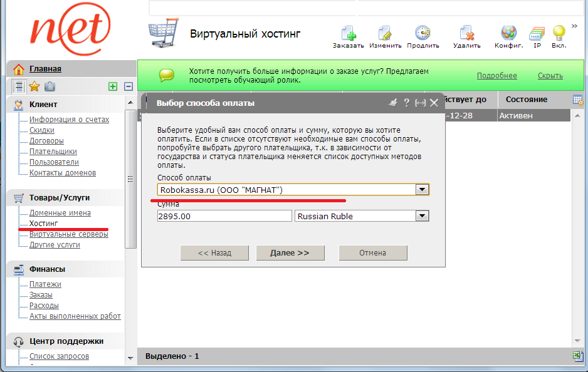This screenshot has width=588, height=372.
Task: Open the Конфиг. configuration icon
Action: click(x=508, y=34)
